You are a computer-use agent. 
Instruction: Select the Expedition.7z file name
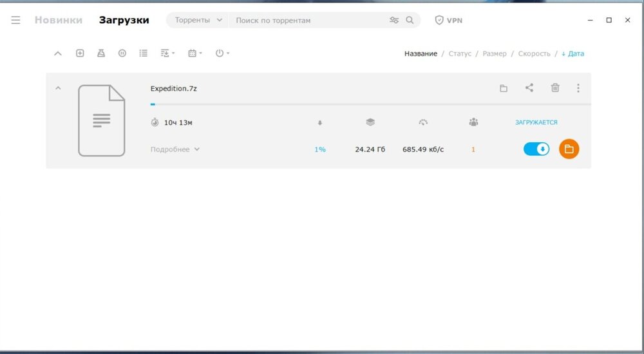click(x=173, y=88)
